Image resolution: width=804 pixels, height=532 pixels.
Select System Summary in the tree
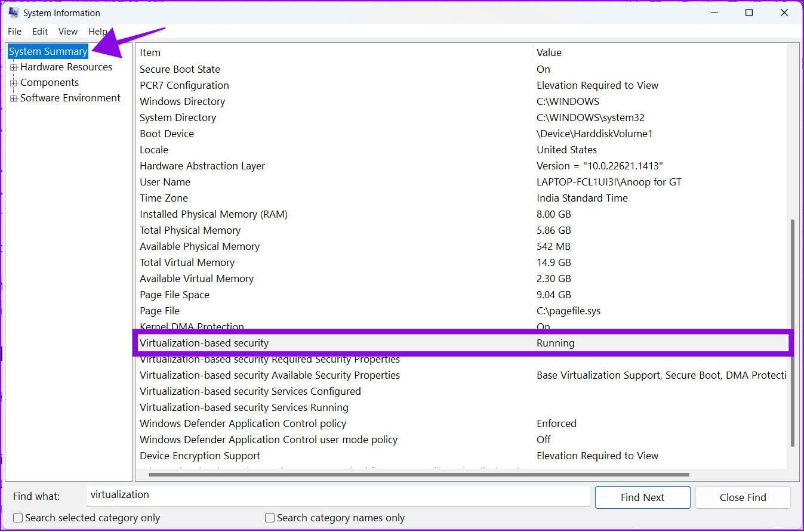(x=48, y=52)
